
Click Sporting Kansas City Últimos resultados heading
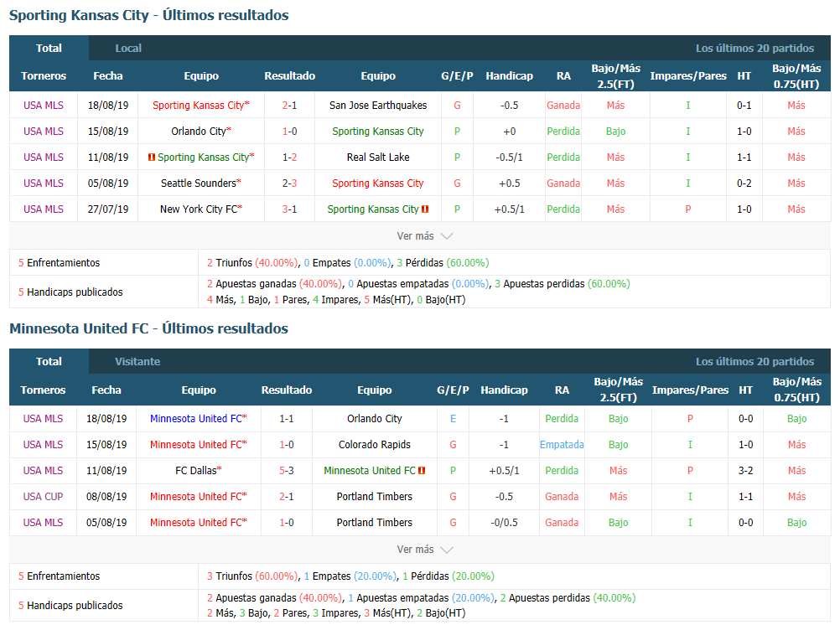149,16
